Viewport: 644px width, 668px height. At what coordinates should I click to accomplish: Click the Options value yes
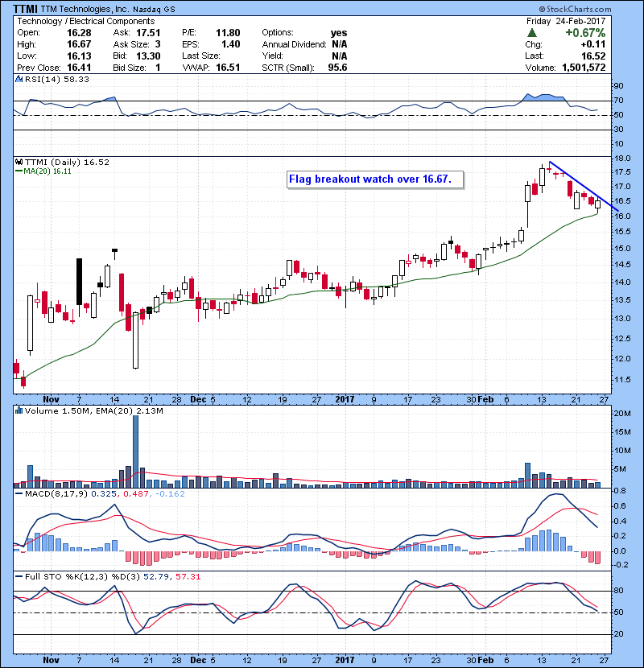click(339, 33)
